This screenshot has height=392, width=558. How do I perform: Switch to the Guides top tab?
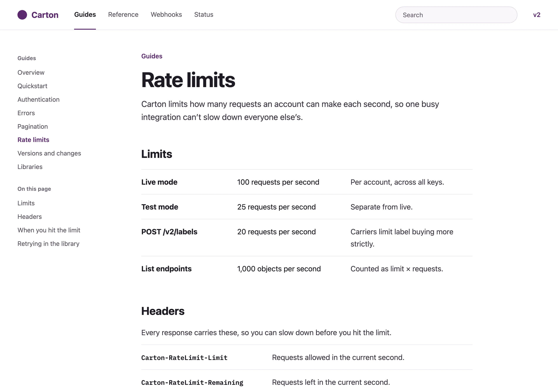(x=85, y=15)
